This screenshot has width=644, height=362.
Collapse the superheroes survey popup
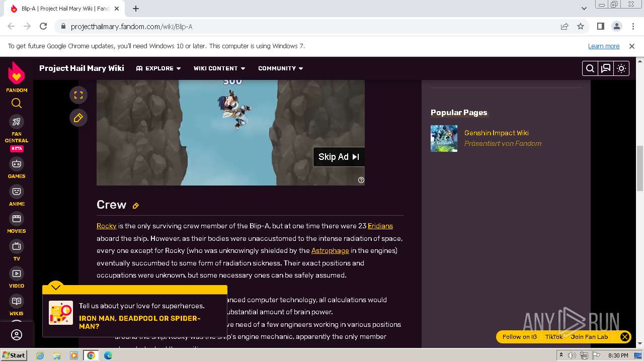(56, 287)
